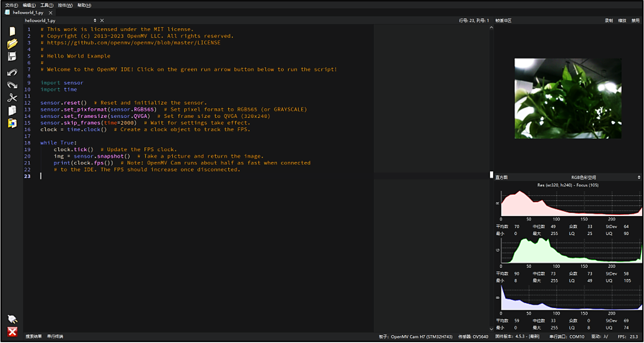This screenshot has width=644, height=343.
Task: Click the board type OpenMV Cam H7 status
Action: click(x=415, y=337)
